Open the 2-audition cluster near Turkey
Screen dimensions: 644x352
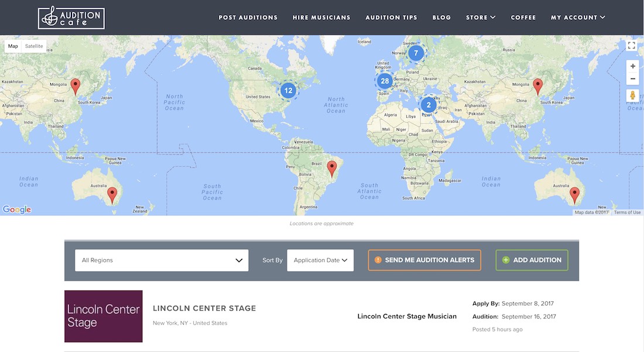click(429, 105)
